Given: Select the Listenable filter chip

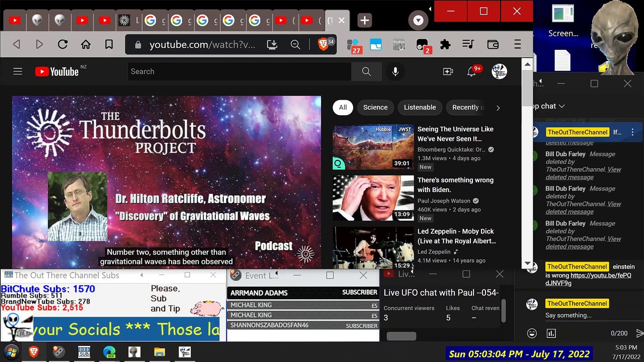Looking at the screenshot, I should 420,107.
